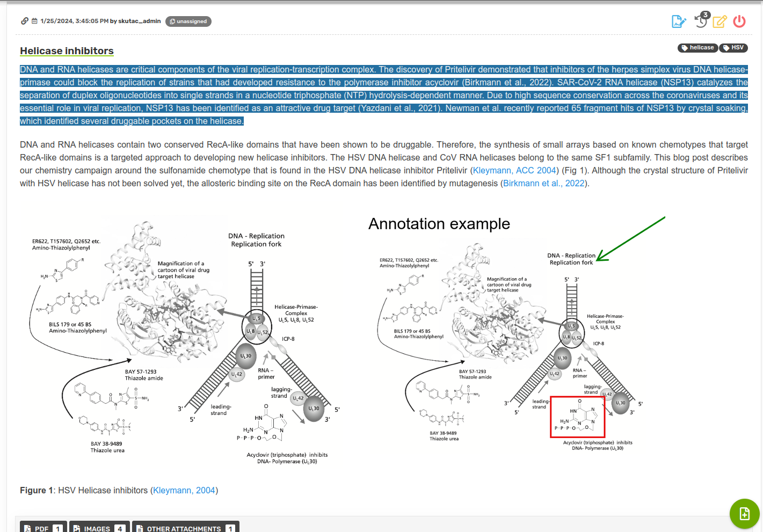The width and height of the screenshot is (763, 532).
Task: Copy the entry permalink via chain icon
Action: pos(24,21)
